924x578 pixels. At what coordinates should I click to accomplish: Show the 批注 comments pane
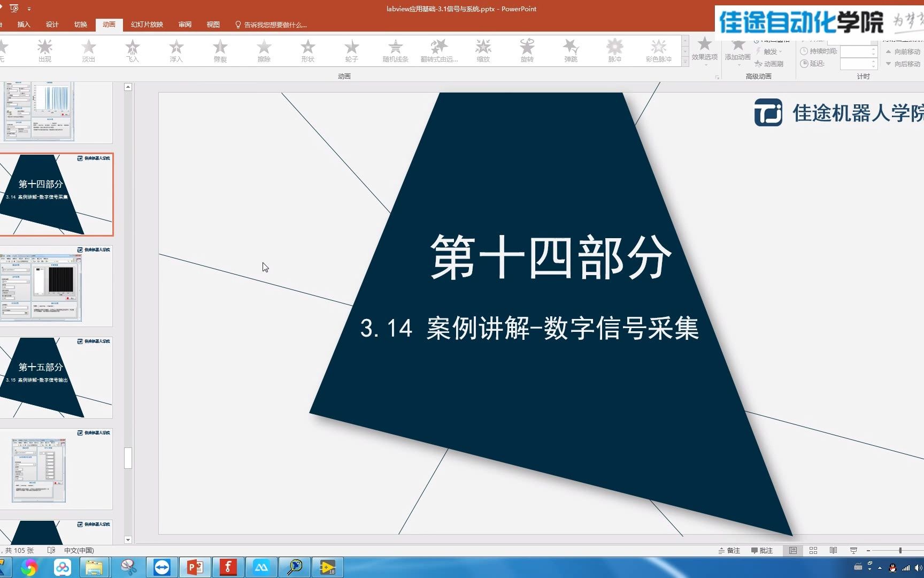point(761,550)
